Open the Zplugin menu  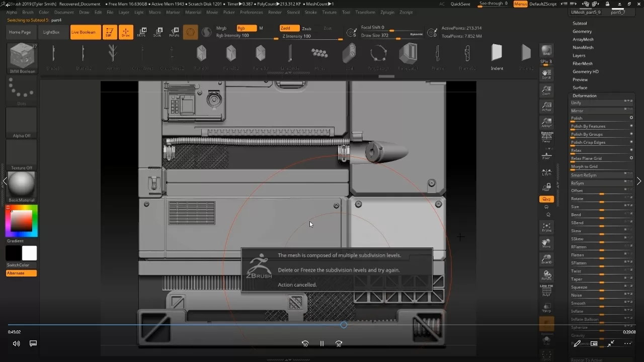pos(387,12)
